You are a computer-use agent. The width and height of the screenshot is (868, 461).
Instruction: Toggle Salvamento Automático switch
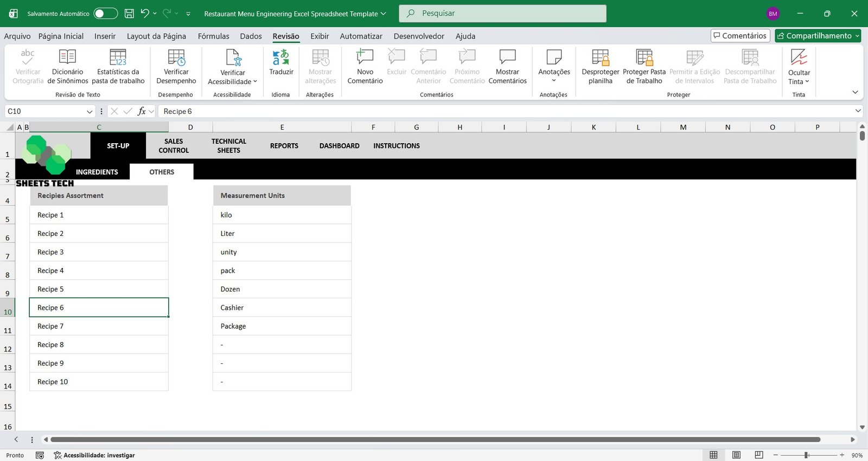(105, 14)
